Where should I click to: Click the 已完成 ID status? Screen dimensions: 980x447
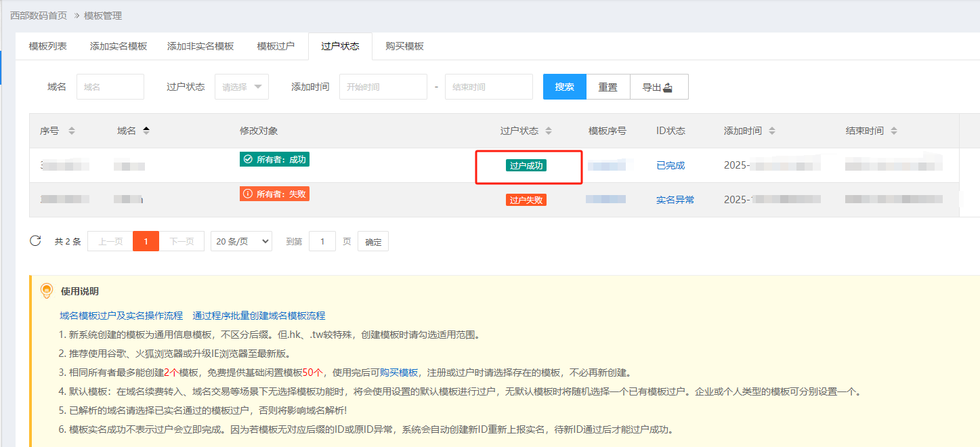click(x=670, y=165)
